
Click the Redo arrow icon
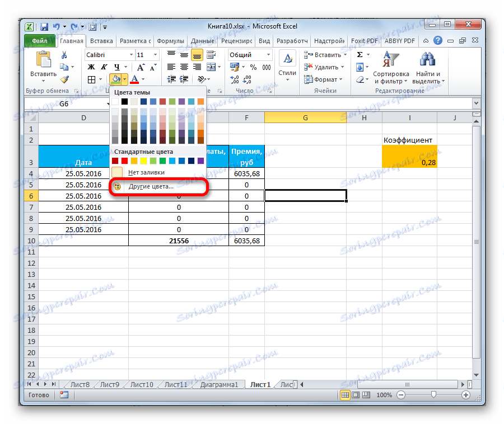click(74, 27)
